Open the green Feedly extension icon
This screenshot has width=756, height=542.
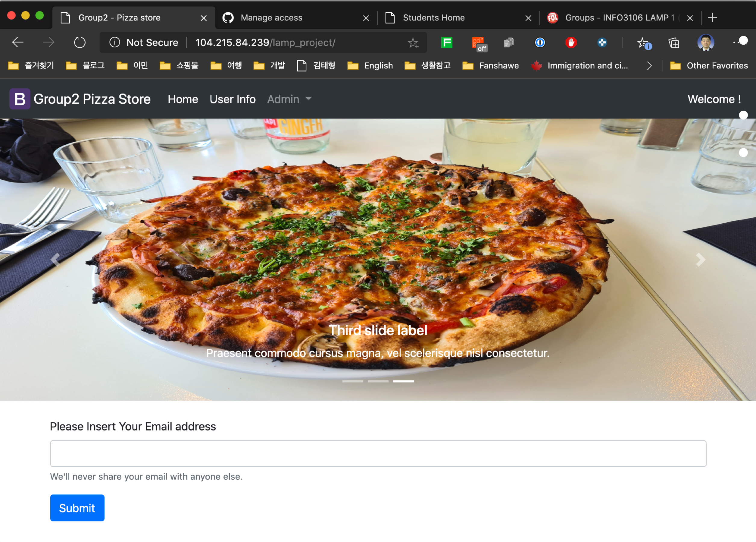447,43
